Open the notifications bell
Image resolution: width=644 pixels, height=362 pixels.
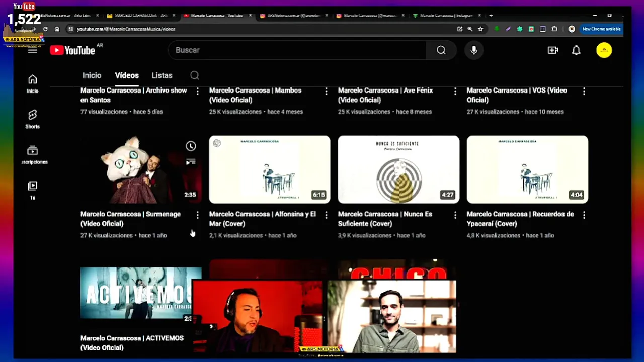tap(576, 50)
